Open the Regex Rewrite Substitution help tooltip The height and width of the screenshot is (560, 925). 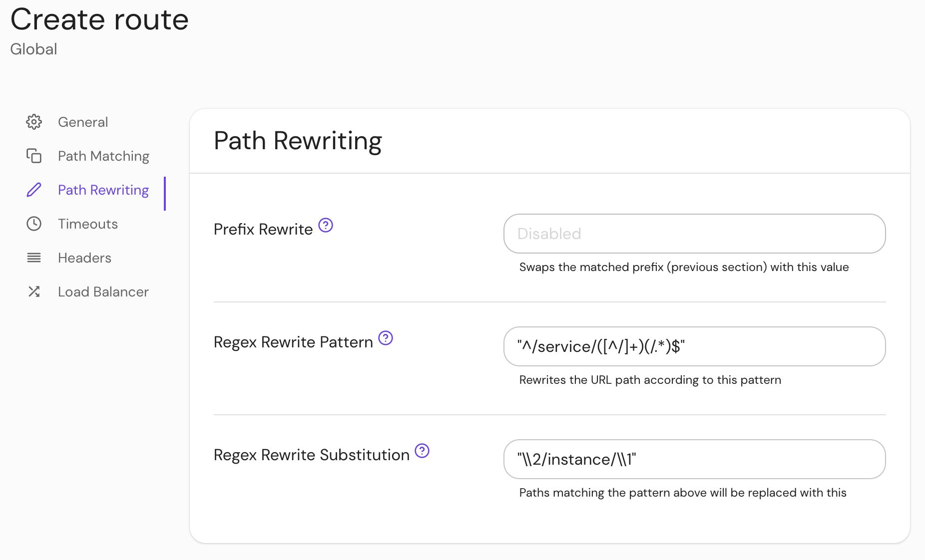click(x=422, y=451)
